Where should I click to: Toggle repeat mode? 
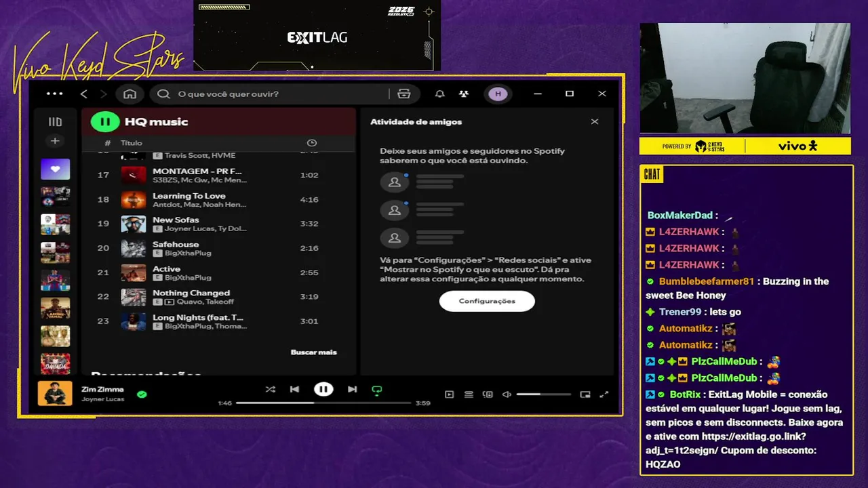(x=377, y=390)
